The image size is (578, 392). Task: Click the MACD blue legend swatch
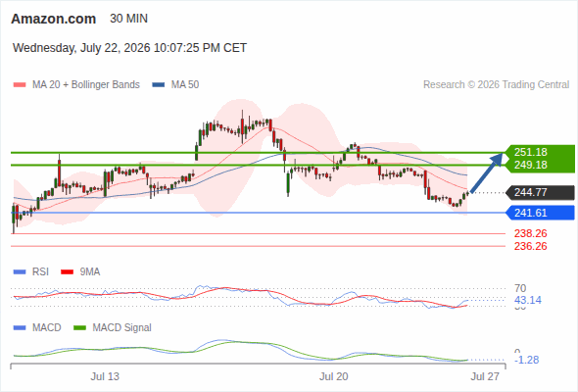point(20,328)
